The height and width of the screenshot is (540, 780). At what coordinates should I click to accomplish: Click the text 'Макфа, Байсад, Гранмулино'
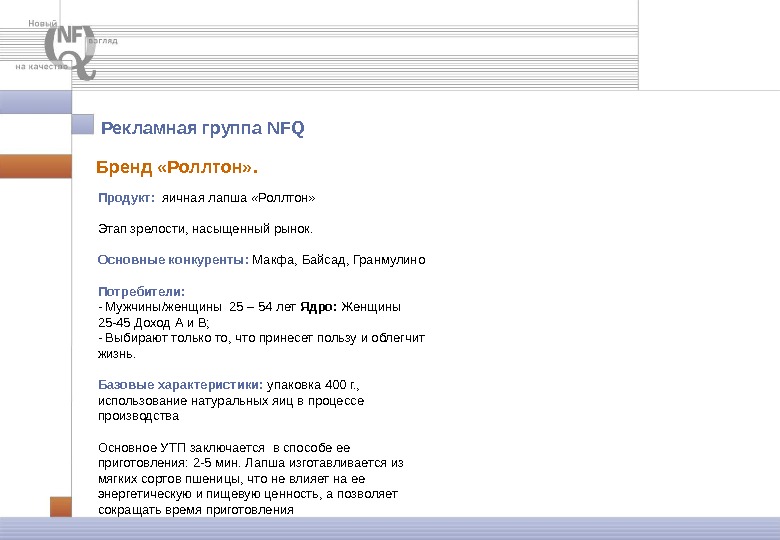tap(339, 260)
